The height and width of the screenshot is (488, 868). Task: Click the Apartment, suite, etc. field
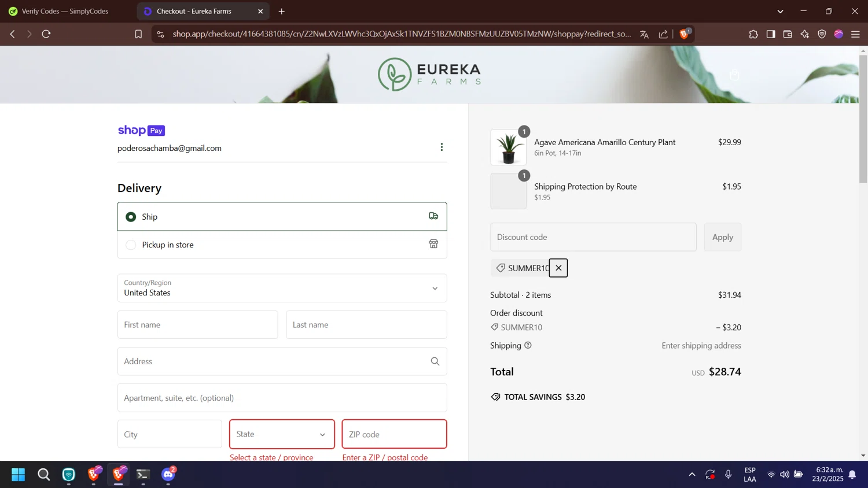[282, 398]
